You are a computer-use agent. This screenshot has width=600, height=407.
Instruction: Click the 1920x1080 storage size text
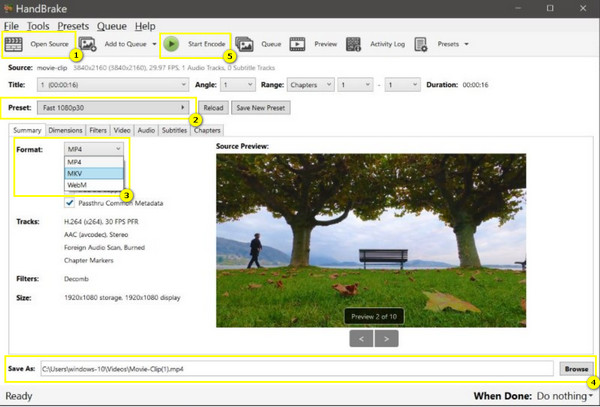click(122, 298)
